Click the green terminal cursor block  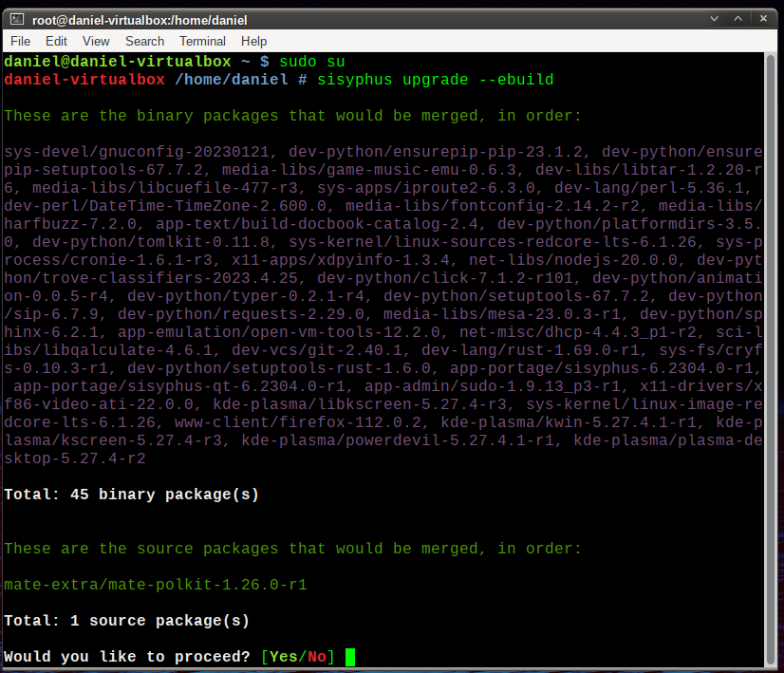[350, 657]
